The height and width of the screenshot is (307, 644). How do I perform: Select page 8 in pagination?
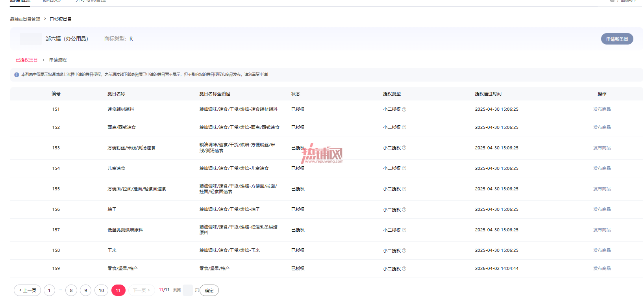(x=71, y=290)
